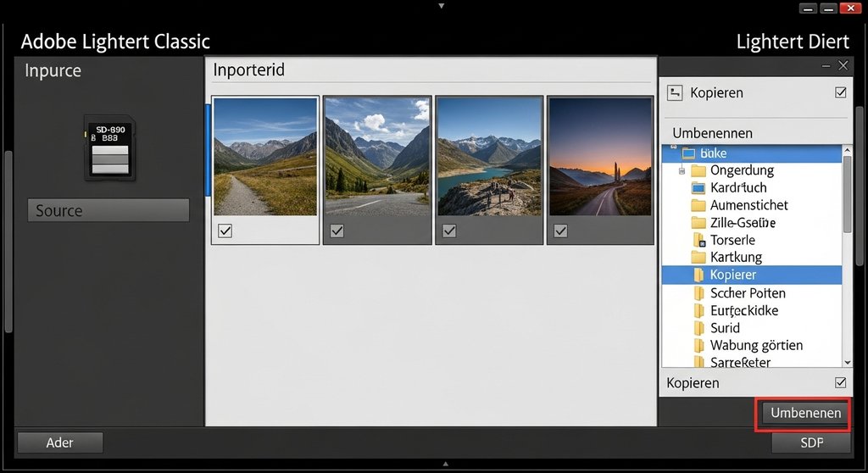Select the highlighted Kopierer row
The image size is (868, 473).
click(x=752, y=275)
